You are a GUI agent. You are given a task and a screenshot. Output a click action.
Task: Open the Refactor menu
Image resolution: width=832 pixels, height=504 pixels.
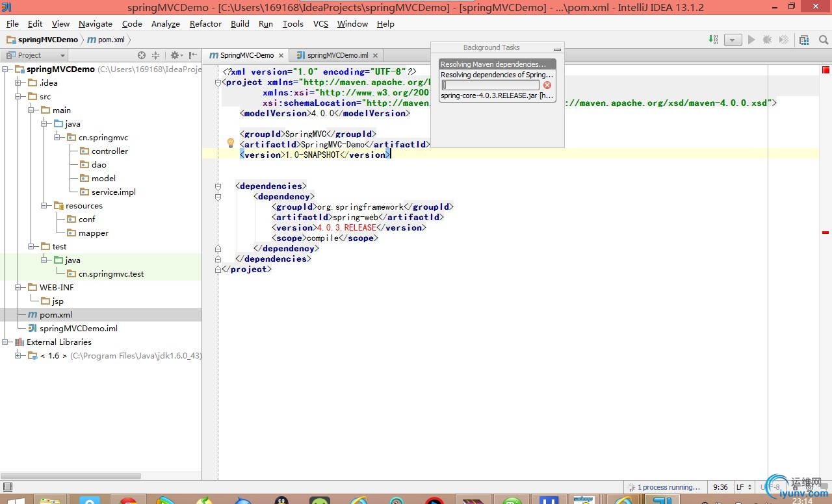205,23
